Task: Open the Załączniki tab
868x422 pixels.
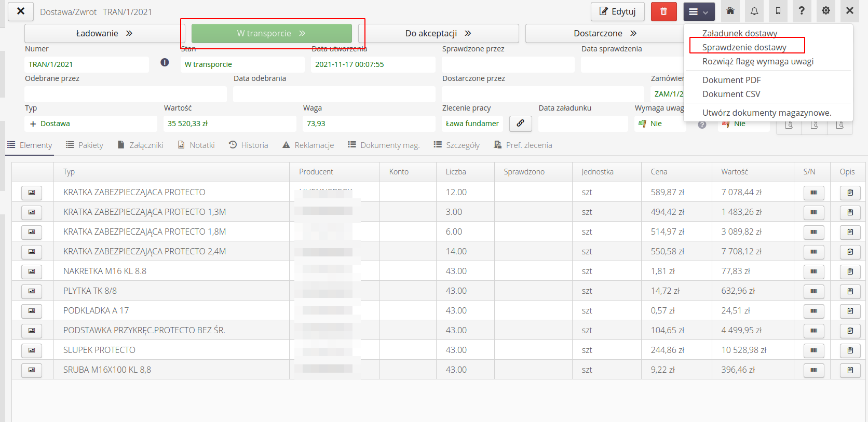Action: [140, 145]
